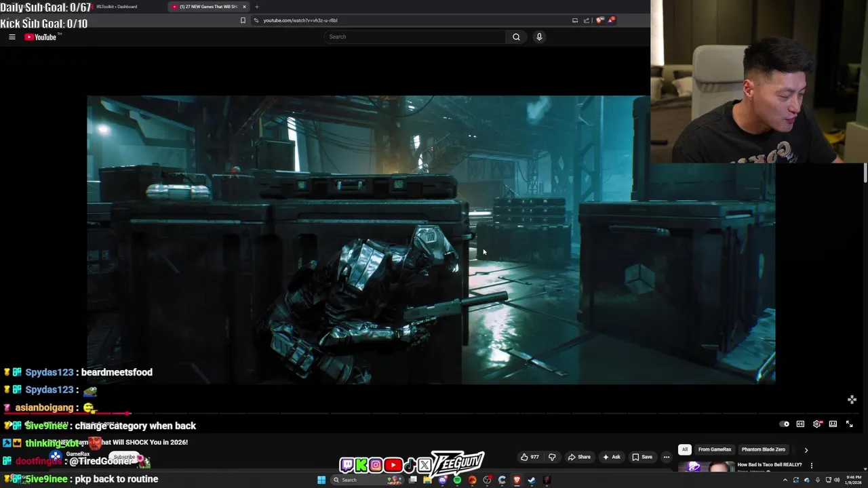Open Windows Start menu

[x=321, y=480]
